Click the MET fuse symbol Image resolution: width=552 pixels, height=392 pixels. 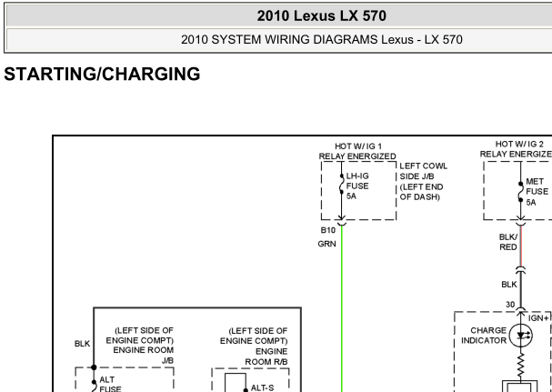click(x=521, y=192)
